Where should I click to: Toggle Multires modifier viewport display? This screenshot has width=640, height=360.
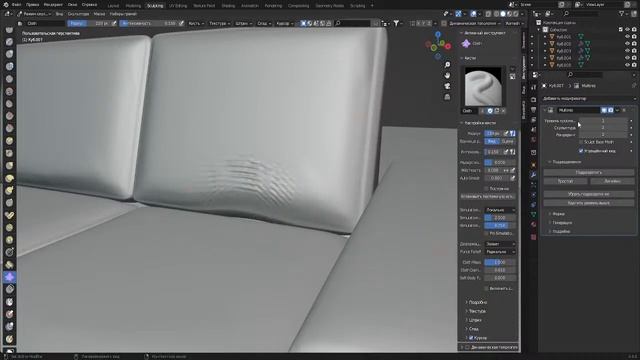click(x=604, y=110)
